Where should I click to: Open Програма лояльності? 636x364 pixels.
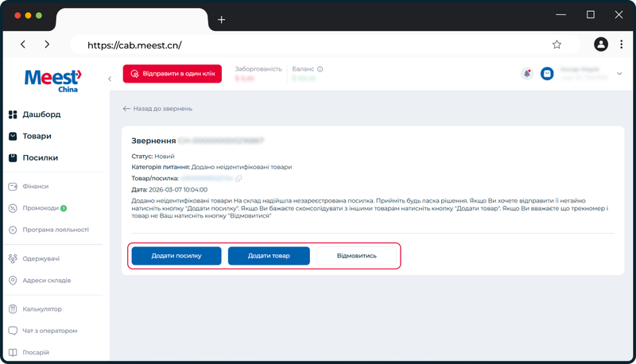(x=56, y=230)
